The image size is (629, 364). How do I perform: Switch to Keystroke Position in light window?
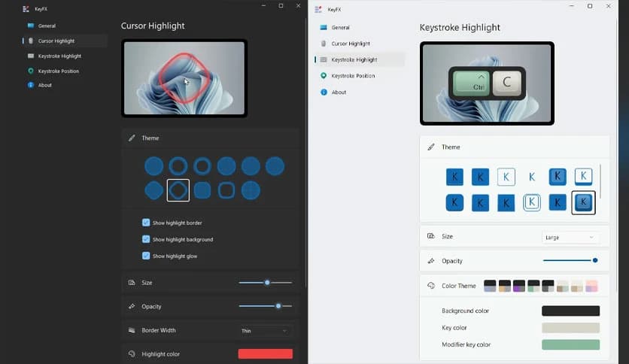click(353, 76)
